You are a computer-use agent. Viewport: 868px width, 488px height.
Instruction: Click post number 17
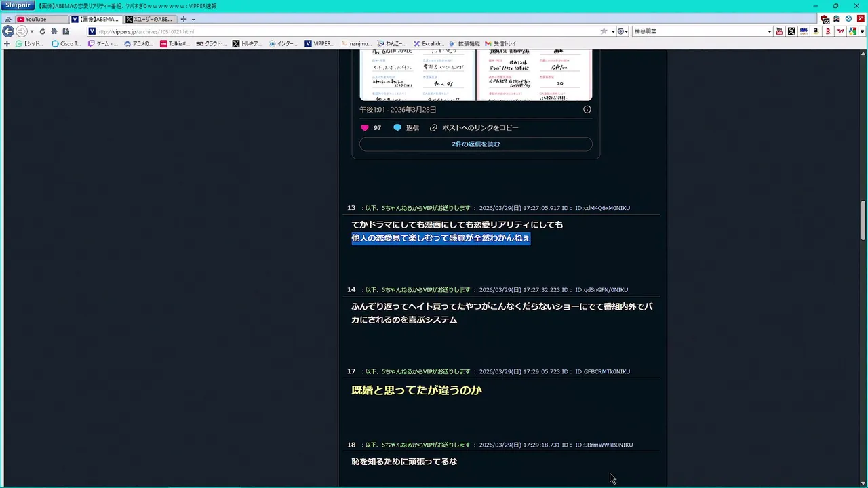(351, 371)
